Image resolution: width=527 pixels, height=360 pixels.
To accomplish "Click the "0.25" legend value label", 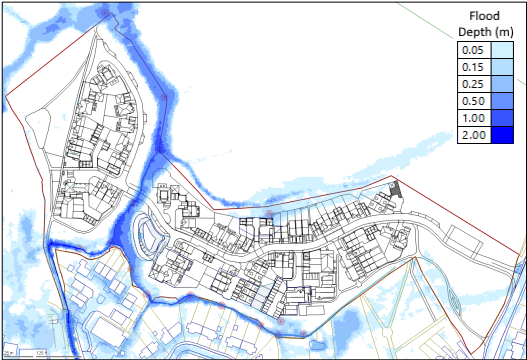I will (x=473, y=84).
